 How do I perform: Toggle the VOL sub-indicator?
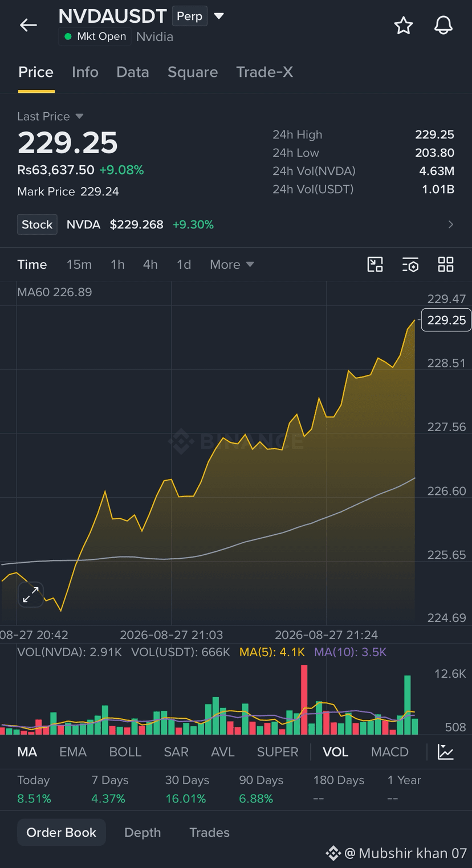click(335, 752)
